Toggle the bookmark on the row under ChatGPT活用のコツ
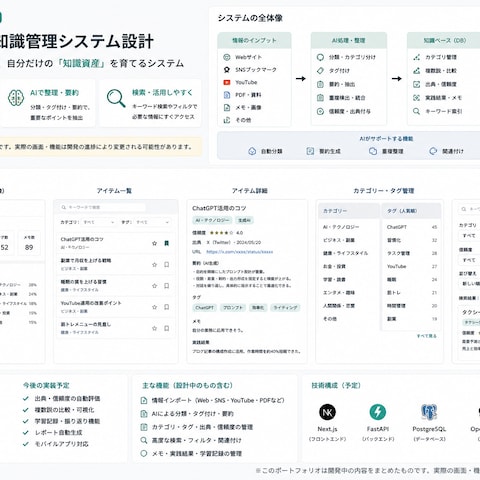This screenshot has width=480, height=480. tap(167, 265)
